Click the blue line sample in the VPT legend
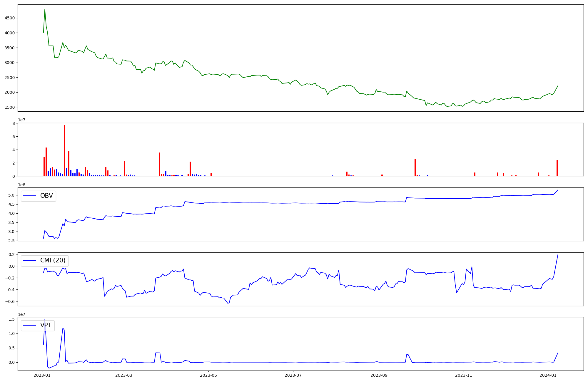The image size is (588, 382). [29, 325]
